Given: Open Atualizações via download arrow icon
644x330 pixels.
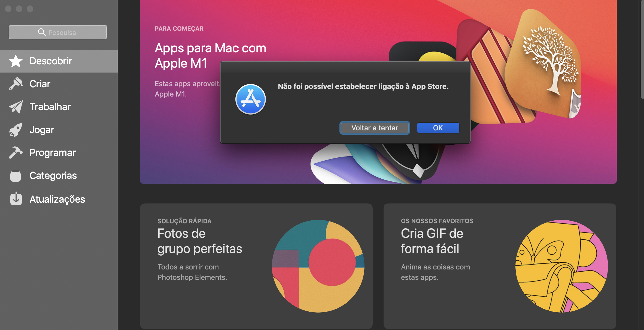Looking at the screenshot, I should (x=16, y=199).
